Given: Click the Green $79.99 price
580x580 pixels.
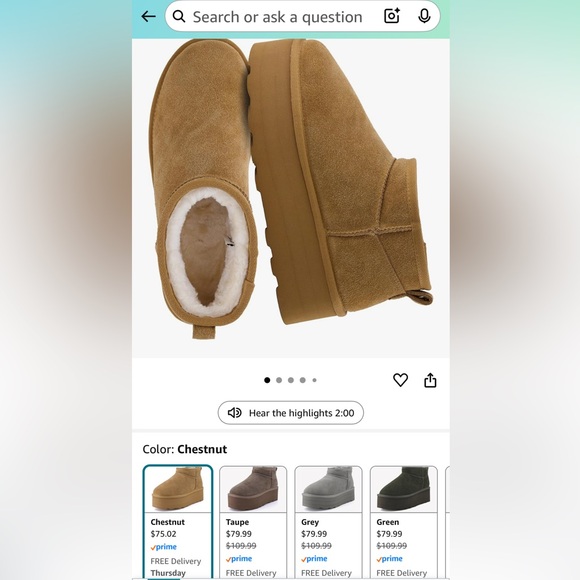Looking at the screenshot, I should (x=389, y=534).
